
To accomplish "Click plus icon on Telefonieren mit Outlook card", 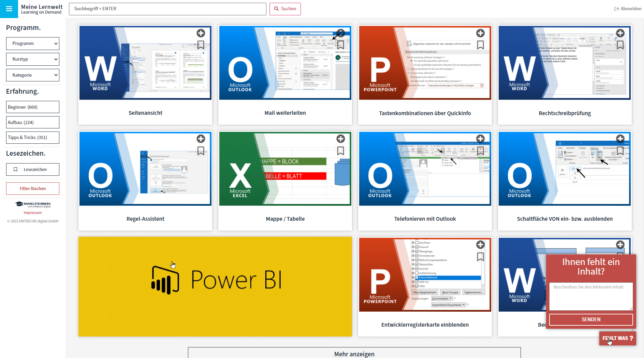I will (x=480, y=139).
